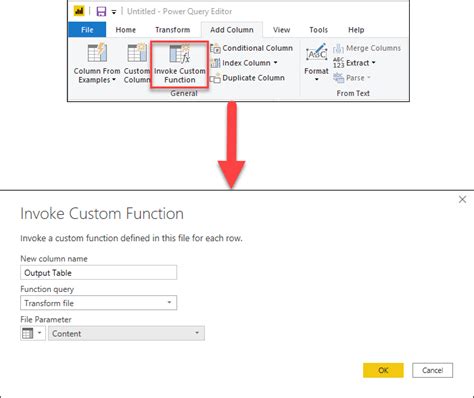Close the Invoke Custom Function dialog
This screenshot has width=474, height=398.
point(462,199)
